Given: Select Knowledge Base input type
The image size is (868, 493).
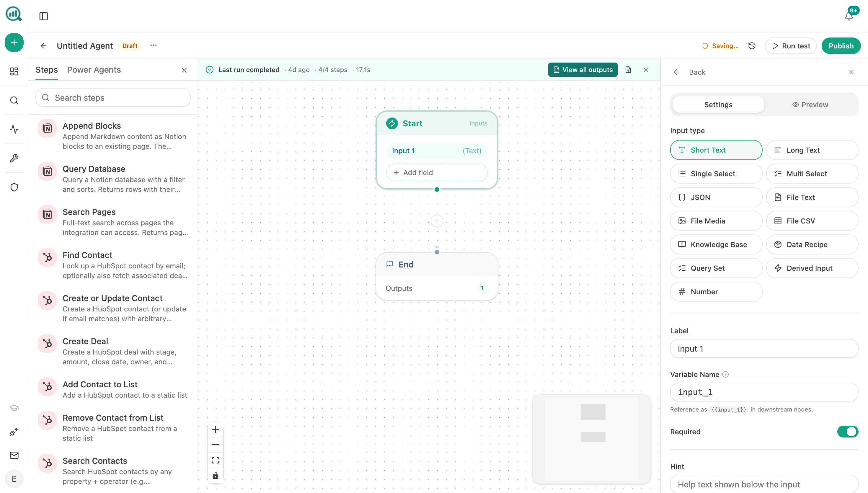Looking at the screenshot, I should (716, 244).
